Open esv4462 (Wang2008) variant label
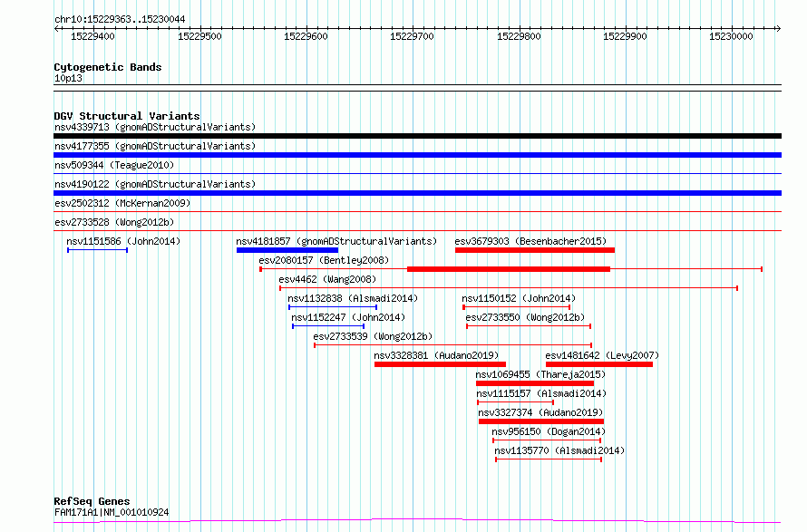Screen dimensions: 807x532 coord(327,279)
